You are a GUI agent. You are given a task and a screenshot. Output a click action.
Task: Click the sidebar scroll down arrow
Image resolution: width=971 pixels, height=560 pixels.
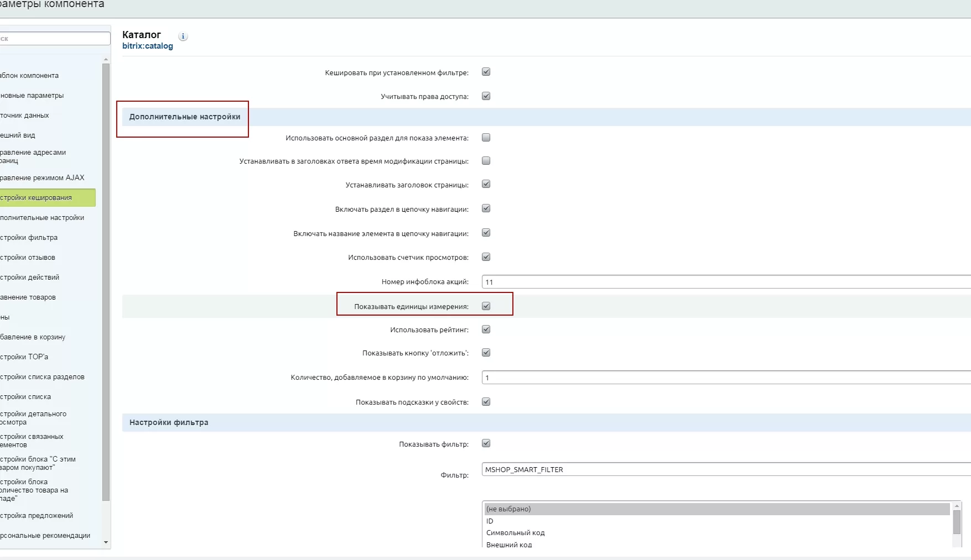106,542
